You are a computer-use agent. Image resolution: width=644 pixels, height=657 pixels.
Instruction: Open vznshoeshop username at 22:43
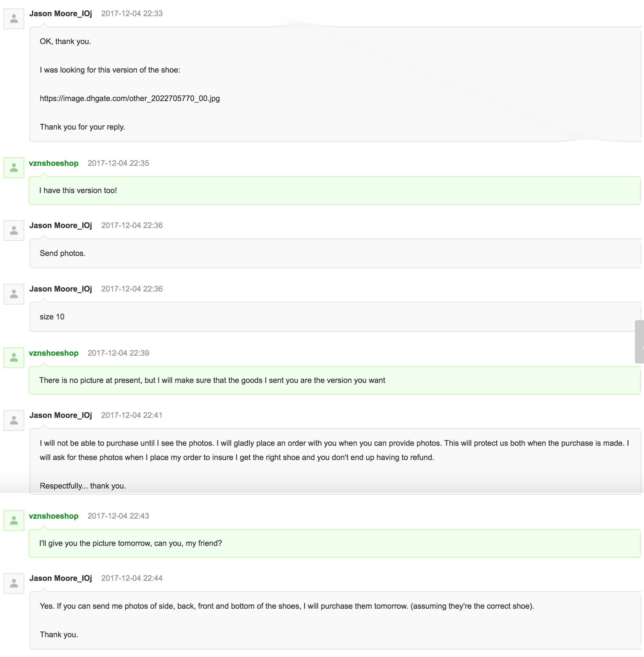tap(53, 516)
